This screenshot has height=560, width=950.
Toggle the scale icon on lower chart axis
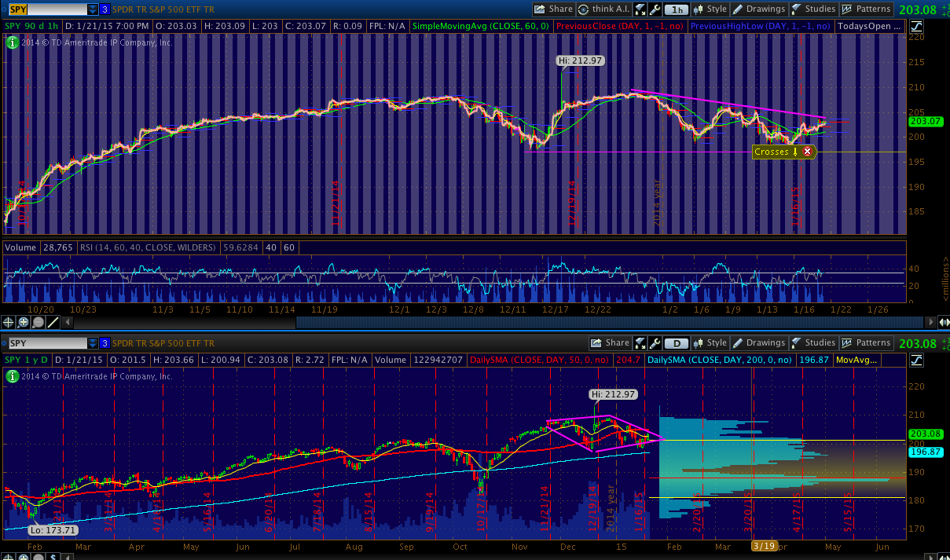[x=918, y=360]
